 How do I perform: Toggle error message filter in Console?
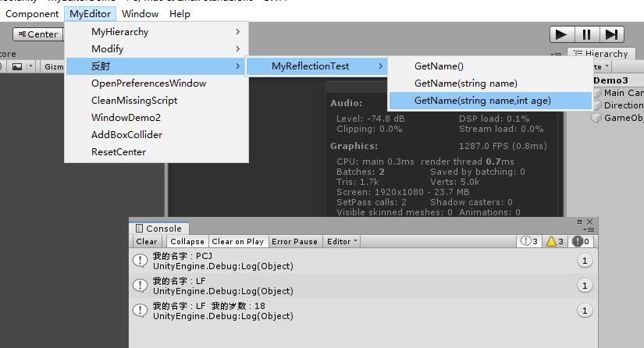[581, 241]
